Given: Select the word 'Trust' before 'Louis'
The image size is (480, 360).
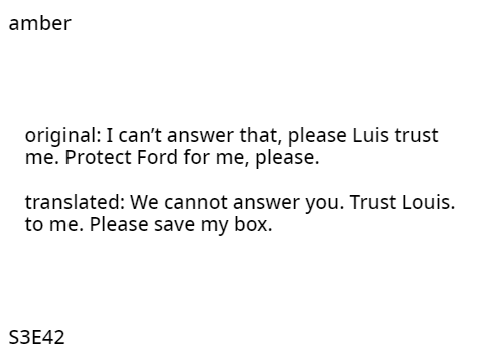Looking at the screenshot, I should [373, 202].
